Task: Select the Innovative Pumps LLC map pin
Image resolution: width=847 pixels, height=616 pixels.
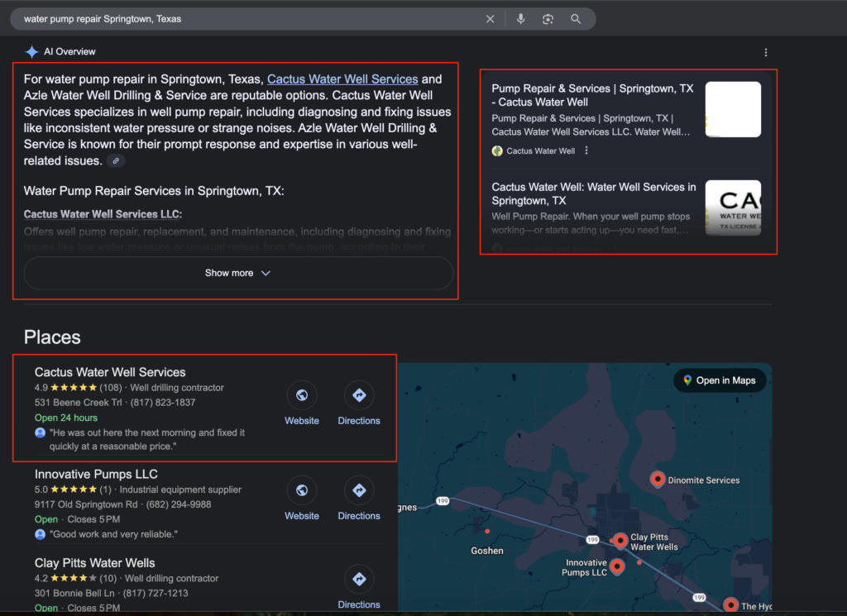Action: [617, 566]
